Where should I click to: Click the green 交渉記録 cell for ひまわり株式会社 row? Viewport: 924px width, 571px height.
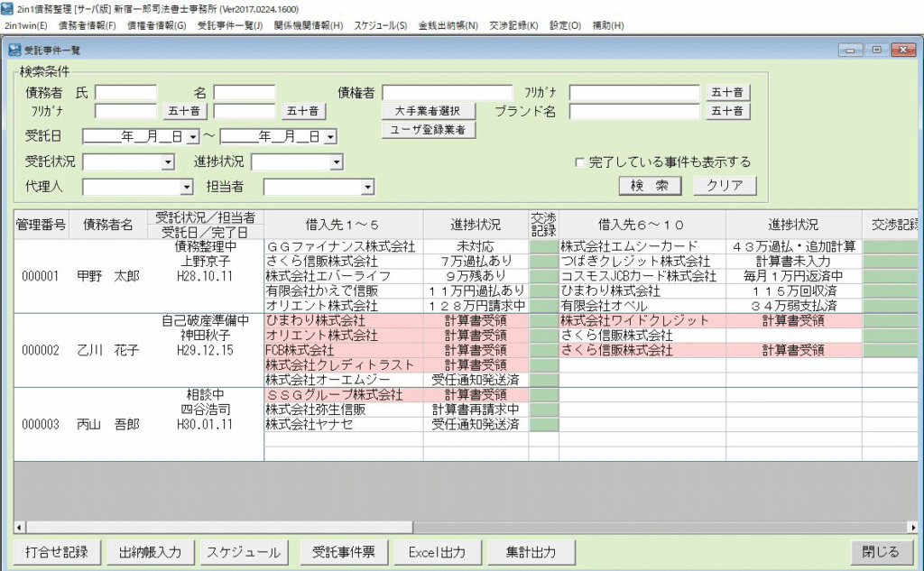pyautogui.click(x=543, y=320)
